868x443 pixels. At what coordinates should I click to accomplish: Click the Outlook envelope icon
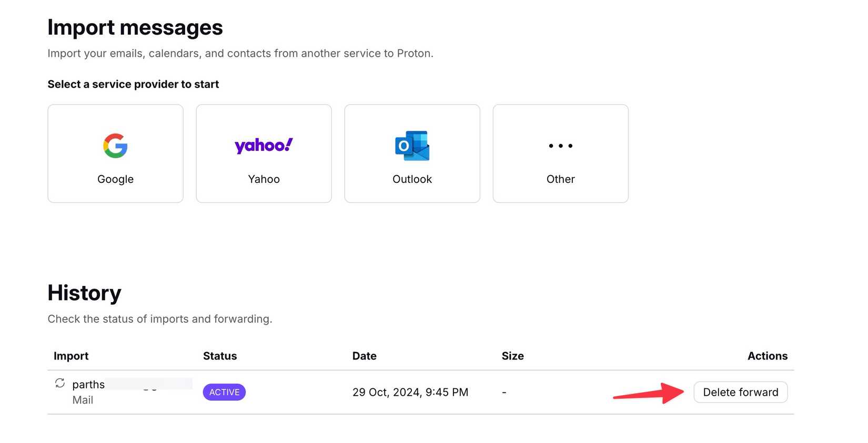[x=412, y=146]
